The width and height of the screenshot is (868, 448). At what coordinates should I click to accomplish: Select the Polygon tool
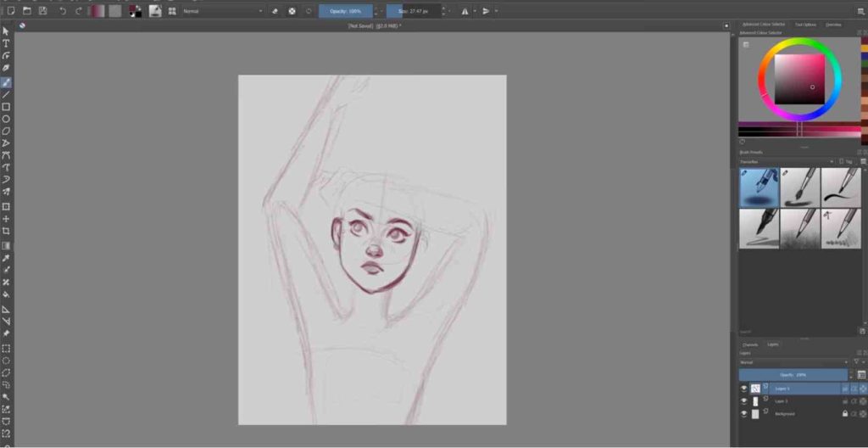(6, 131)
